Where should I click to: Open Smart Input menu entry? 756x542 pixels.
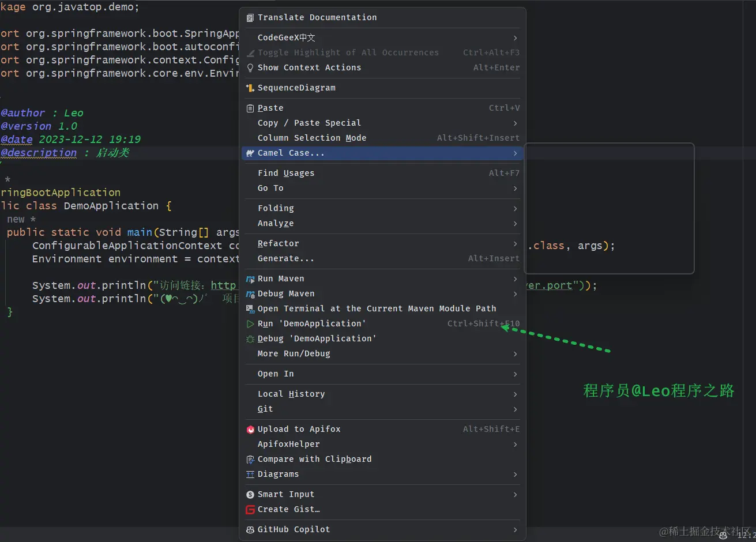click(382, 494)
